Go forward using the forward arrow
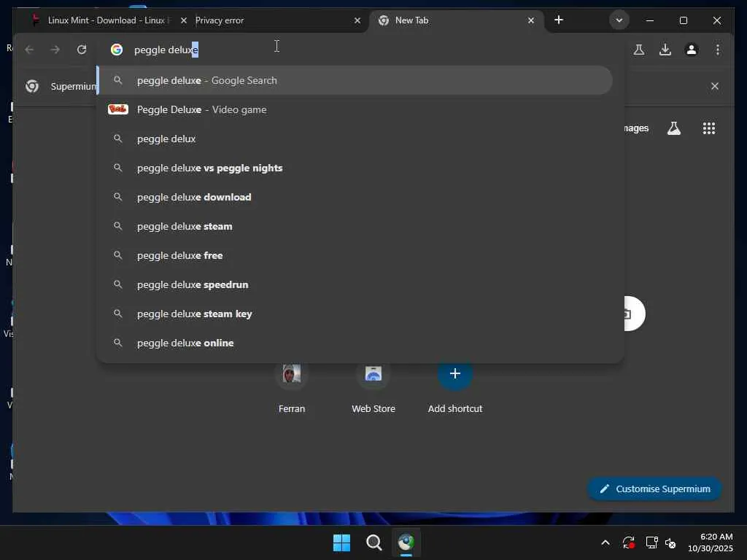This screenshot has height=560, width=747. pyautogui.click(x=55, y=50)
